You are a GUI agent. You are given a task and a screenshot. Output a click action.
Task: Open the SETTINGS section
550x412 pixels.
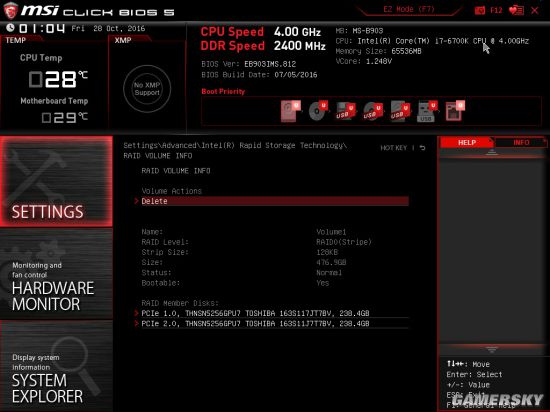(x=56, y=181)
